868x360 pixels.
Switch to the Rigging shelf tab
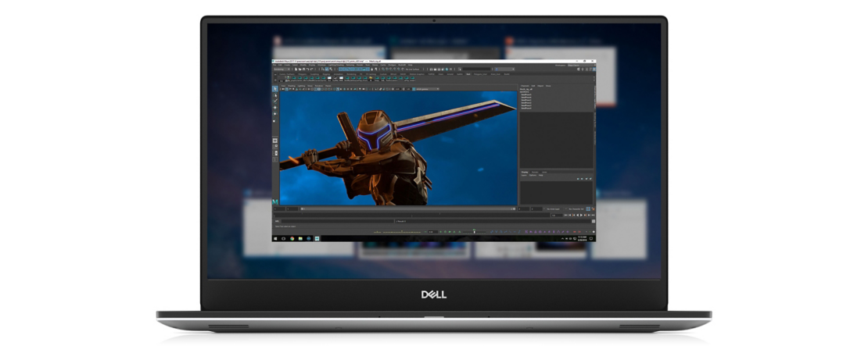pos(326,74)
